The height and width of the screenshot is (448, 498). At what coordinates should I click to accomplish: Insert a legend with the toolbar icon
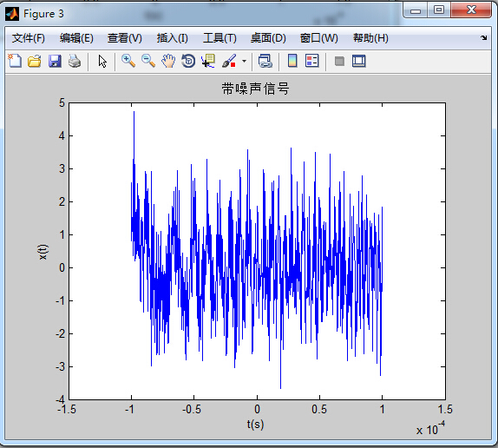click(311, 61)
